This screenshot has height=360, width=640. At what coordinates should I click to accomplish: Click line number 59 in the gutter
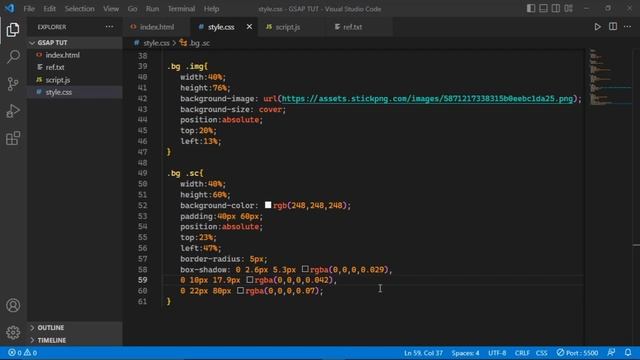pyautogui.click(x=142, y=280)
